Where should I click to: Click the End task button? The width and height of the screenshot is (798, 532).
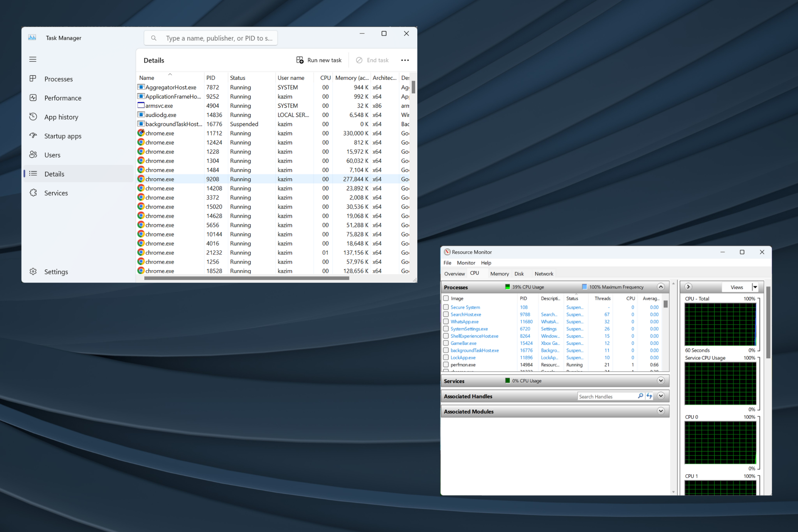(x=372, y=60)
